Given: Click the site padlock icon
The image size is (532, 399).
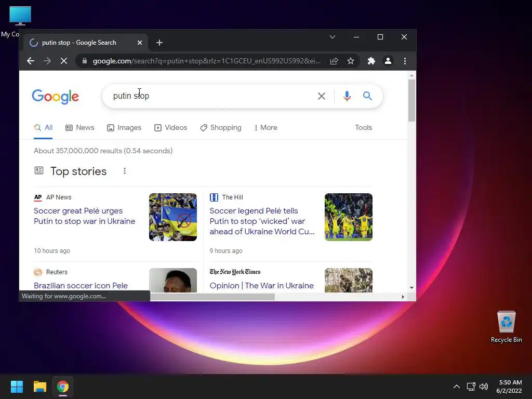Looking at the screenshot, I should point(85,61).
